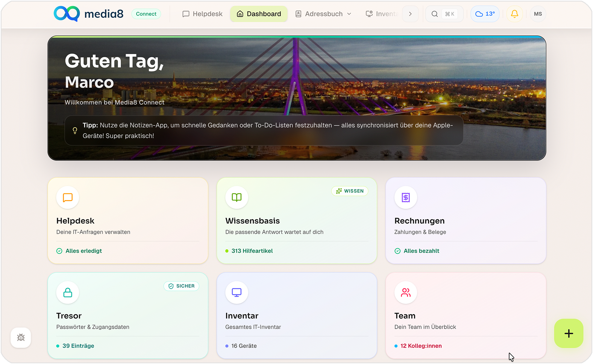Image resolution: width=593 pixels, height=364 pixels.
Task: Click the check icon beside 'Alles erledigt'
Action: 59,251
